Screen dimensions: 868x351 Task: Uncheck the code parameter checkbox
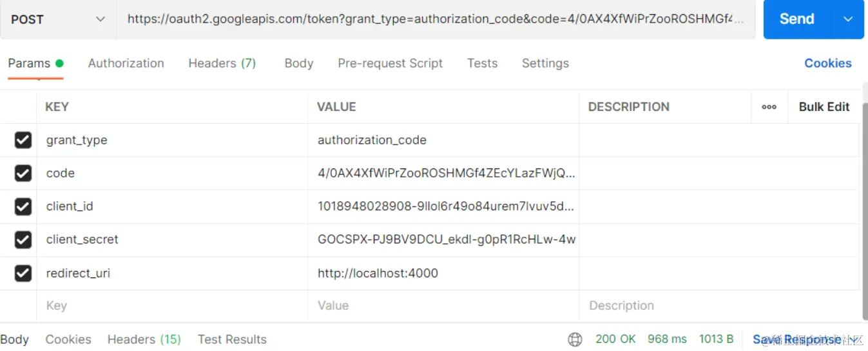(x=23, y=173)
